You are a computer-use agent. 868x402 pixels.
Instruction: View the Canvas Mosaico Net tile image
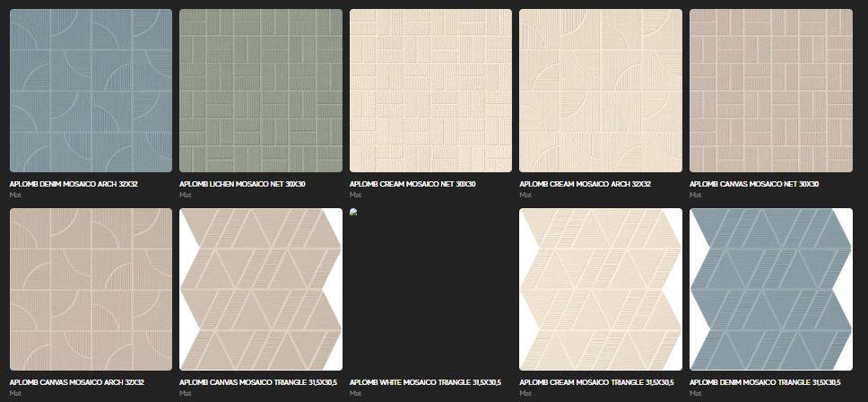(770, 91)
